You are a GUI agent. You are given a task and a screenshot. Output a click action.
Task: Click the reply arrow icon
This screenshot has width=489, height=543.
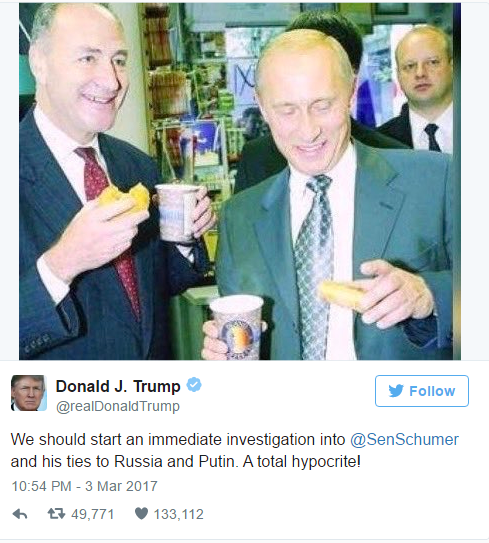[20, 514]
